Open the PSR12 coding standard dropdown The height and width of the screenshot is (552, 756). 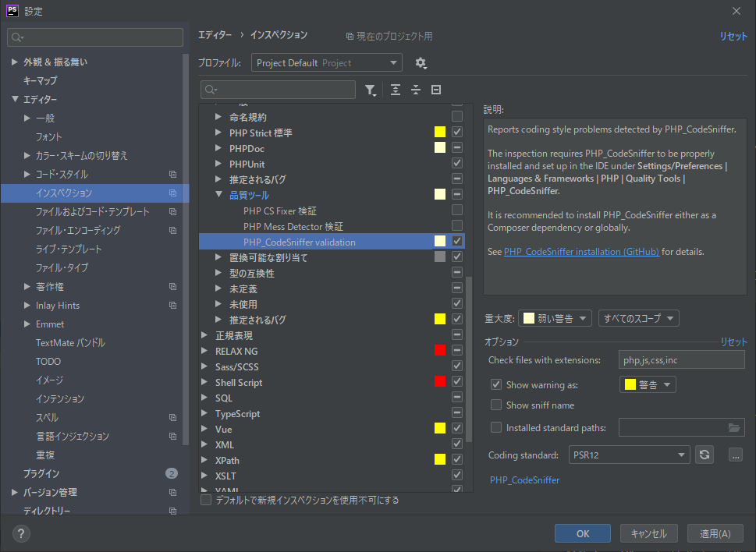629,455
